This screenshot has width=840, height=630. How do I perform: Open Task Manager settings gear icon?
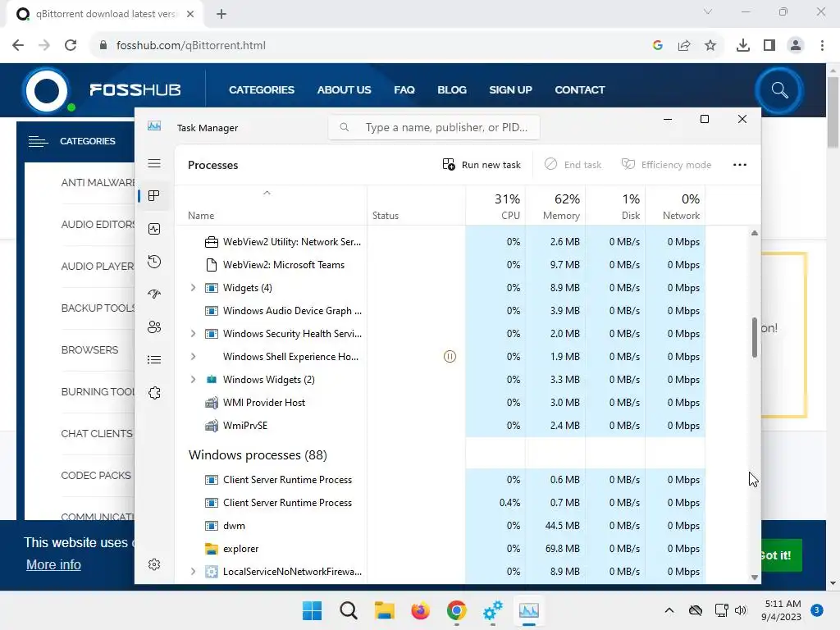(x=154, y=564)
